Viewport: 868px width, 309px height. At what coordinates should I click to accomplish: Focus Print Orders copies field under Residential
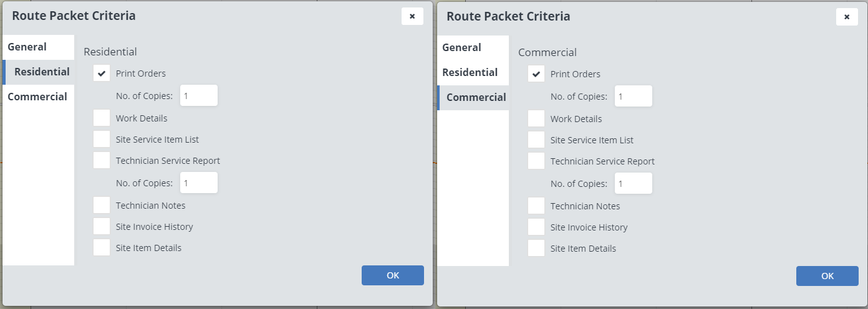(199, 96)
